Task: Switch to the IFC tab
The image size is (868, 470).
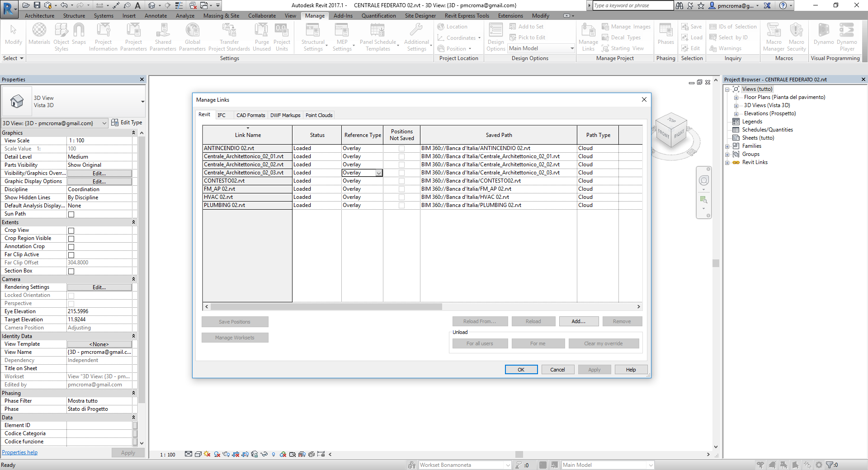Action: pyautogui.click(x=222, y=115)
